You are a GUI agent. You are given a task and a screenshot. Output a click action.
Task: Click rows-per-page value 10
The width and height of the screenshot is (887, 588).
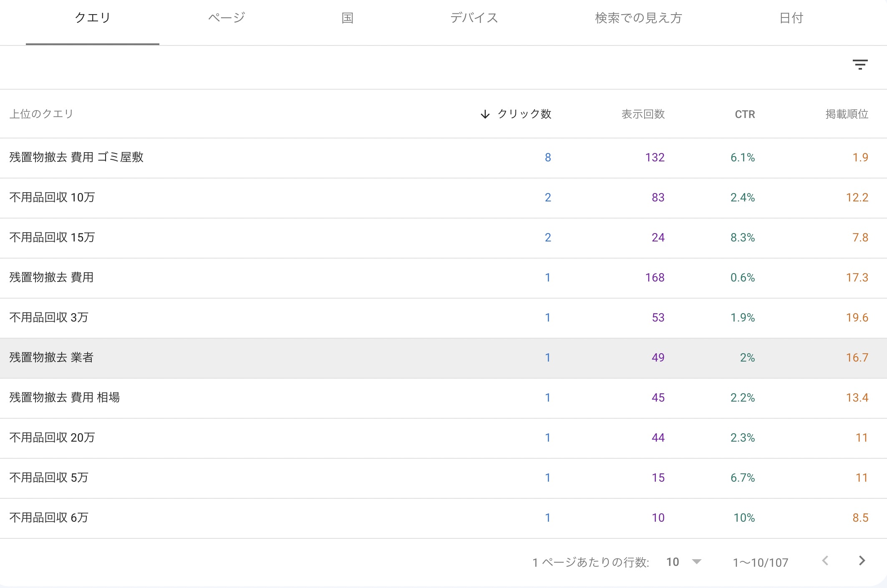673,562
